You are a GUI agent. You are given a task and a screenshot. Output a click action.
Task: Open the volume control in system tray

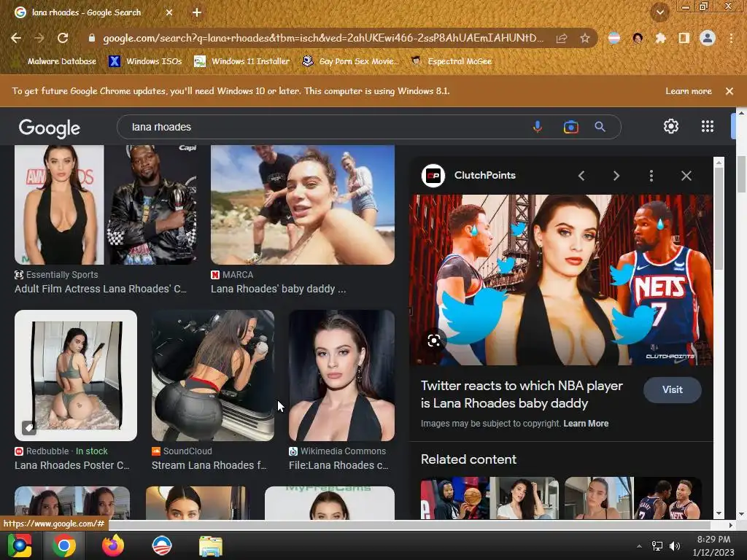click(675, 545)
